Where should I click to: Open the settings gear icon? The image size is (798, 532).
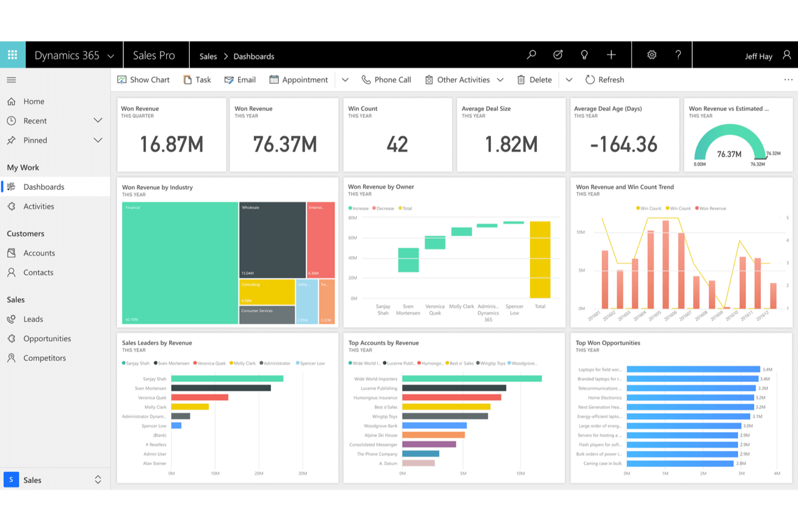click(652, 54)
